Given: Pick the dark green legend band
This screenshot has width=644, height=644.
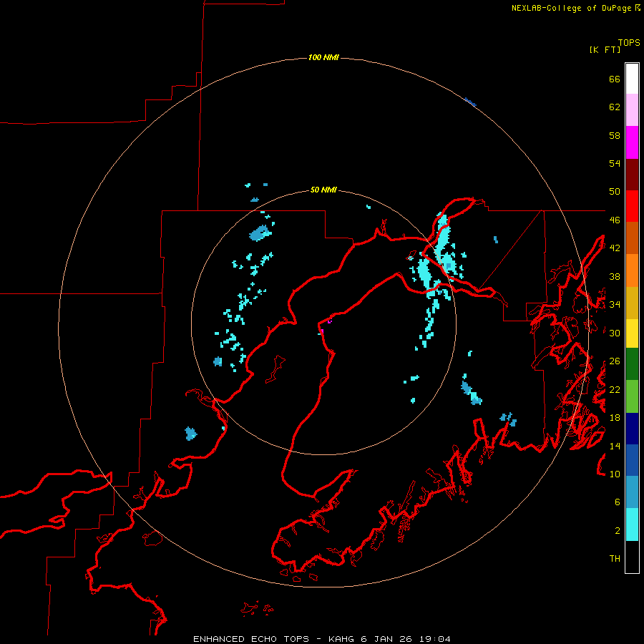Looking at the screenshot, I should tap(632, 364).
